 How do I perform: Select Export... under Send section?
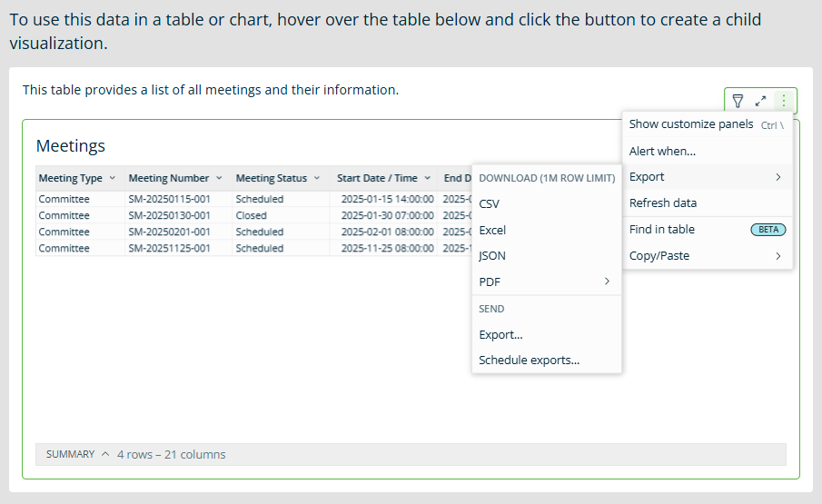pos(500,335)
